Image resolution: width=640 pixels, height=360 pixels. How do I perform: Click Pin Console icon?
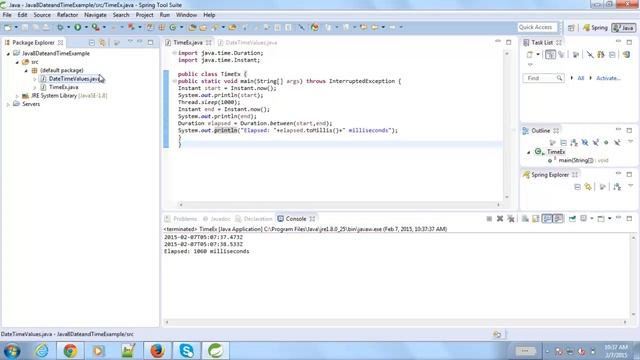572,219
